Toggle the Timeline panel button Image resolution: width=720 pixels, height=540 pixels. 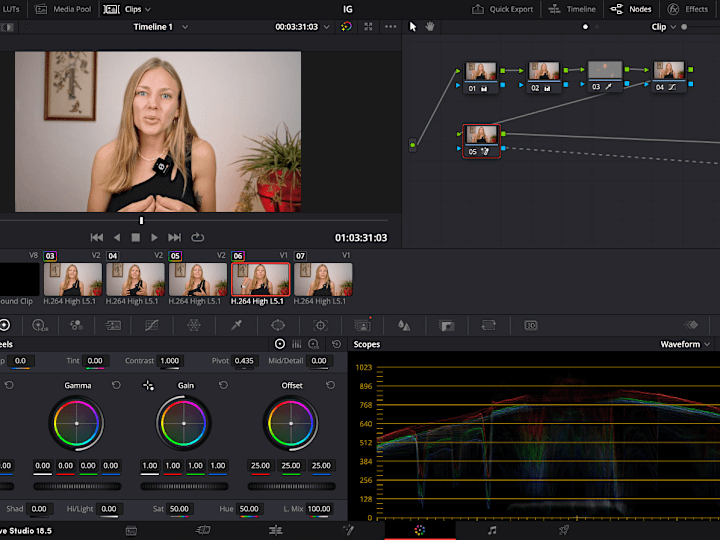coord(572,9)
